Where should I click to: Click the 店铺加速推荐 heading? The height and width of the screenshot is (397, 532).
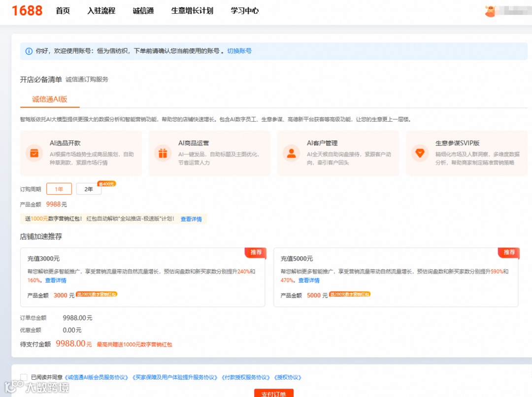41,236
